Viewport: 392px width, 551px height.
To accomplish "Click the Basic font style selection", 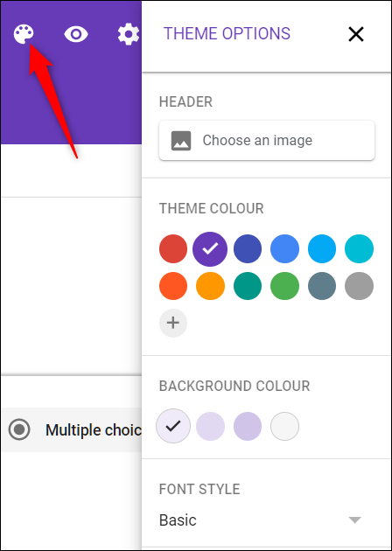I will click(x=178, y=520).
